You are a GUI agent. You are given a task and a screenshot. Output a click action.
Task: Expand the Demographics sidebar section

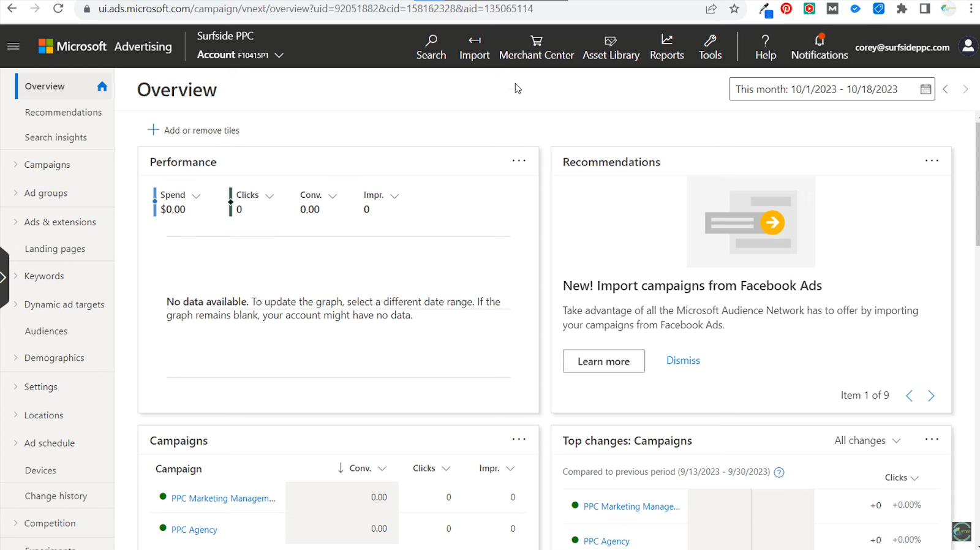click(x=16, y=357)
